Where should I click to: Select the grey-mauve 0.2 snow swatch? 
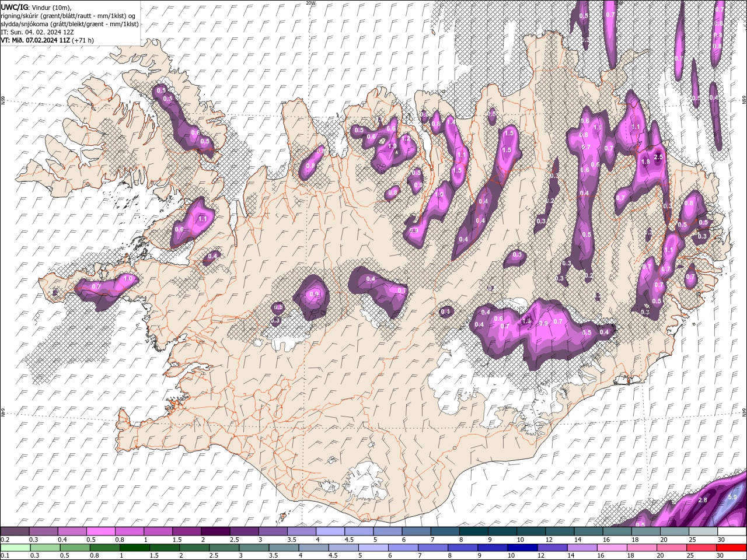tap(15, 531)
